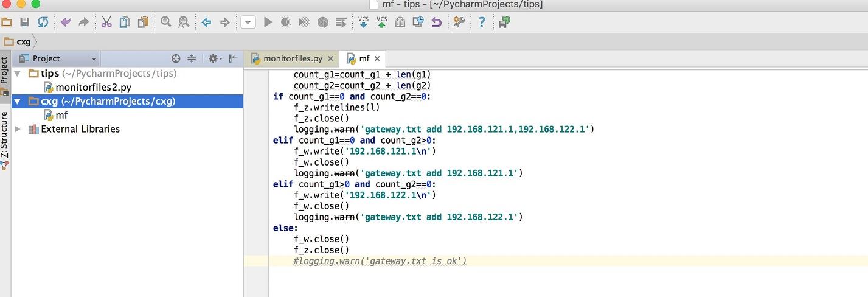Open the run configuration dropdown
The width and height of the screenshot is (868, 297).
[x=248, y=23]
